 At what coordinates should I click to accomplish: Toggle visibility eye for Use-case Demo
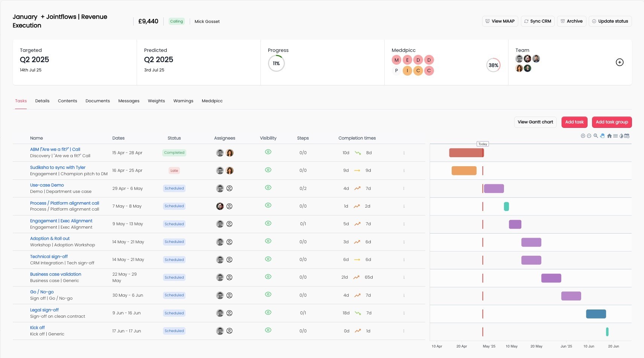pyautogui.click(x=268, y=188)
